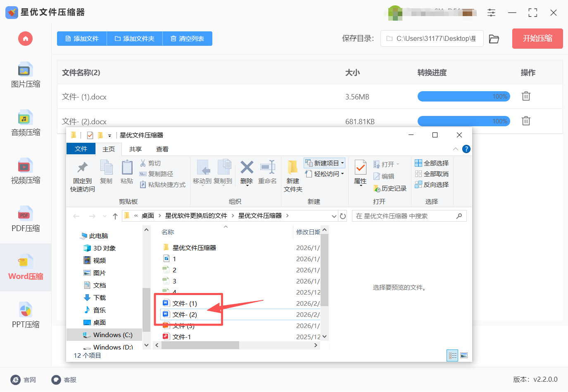The width and height of the screenshot is (568, 392).
Task: Select 文件- (1) Word file in Explorer
Action: point(185,303)
